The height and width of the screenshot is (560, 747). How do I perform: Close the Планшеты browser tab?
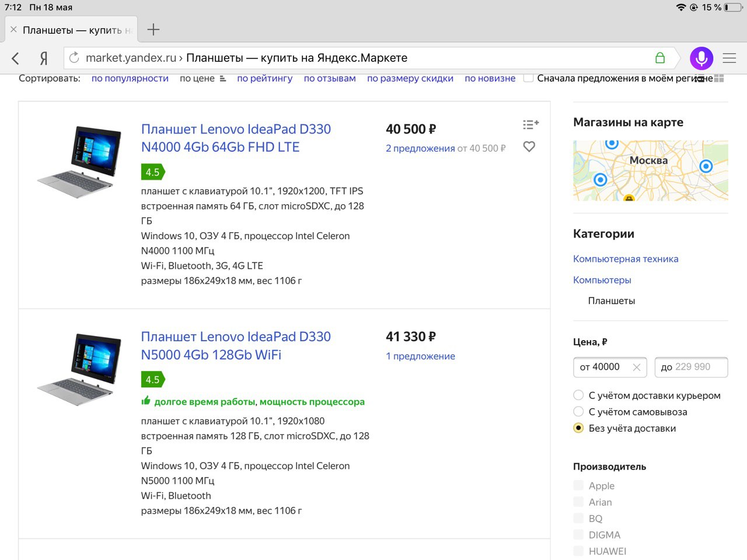click(x=13, y=29)
